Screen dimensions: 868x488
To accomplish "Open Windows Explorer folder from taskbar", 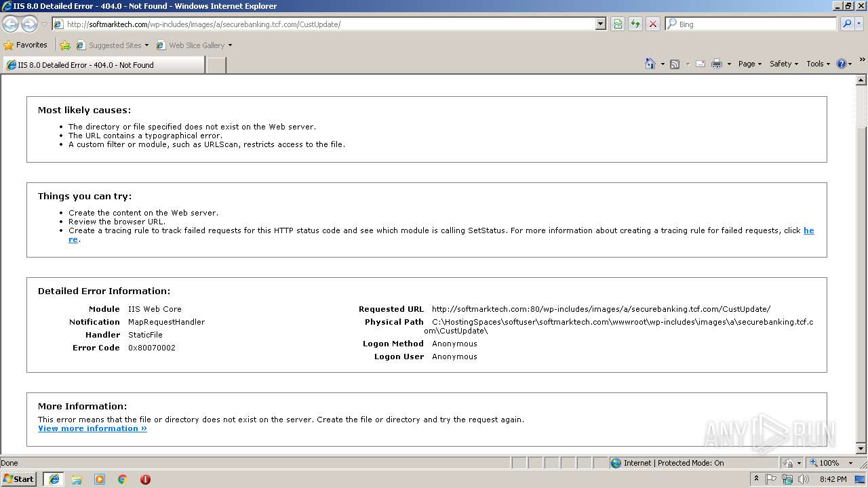I will (77, 479).
